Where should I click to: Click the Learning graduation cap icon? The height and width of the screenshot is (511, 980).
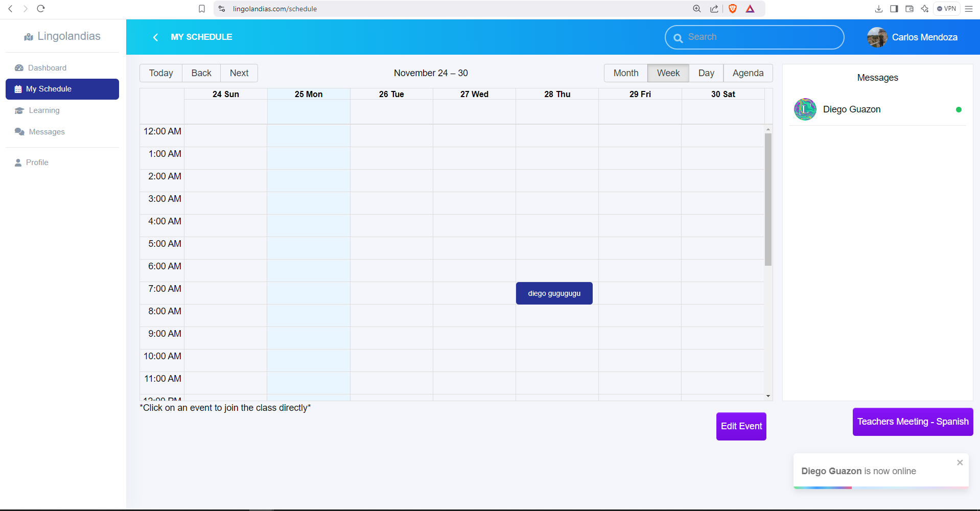click(19, 110)
